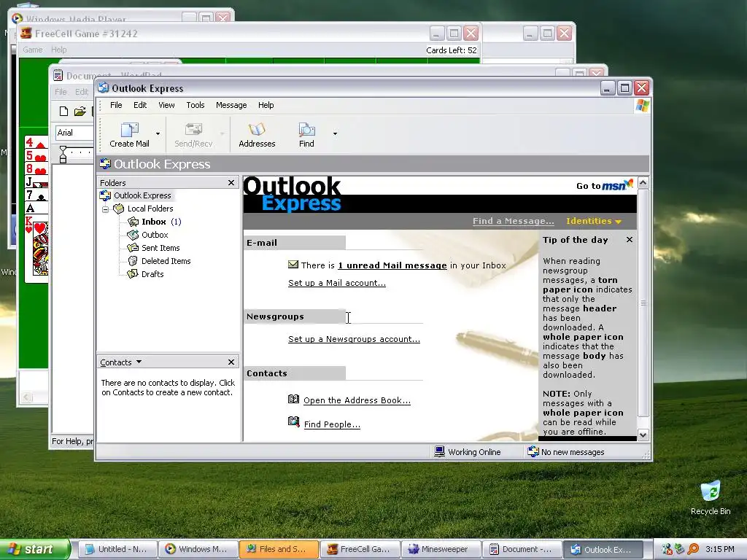Click the scroll down arrow of main pane
Viewport: 747px width, 560px height.
(x=643, y=435)
